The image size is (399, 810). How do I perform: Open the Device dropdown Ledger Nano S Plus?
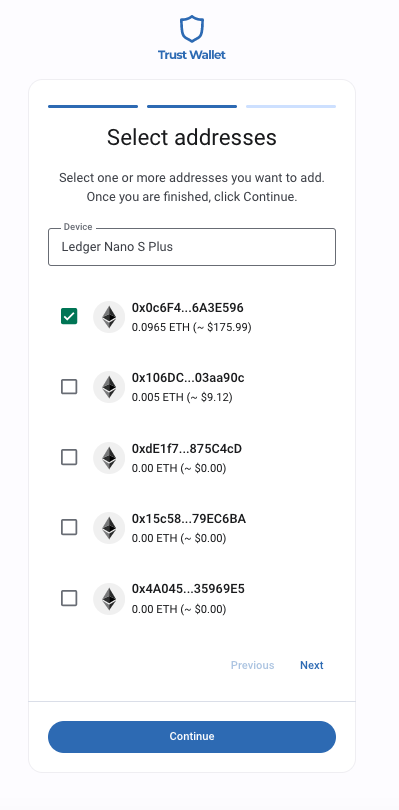click(x=192, y=247)
